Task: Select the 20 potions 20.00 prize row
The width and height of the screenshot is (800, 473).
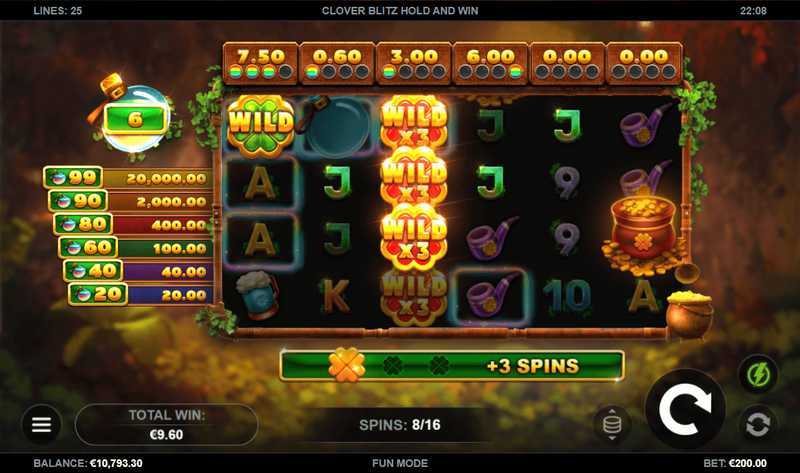Action: (x=141, y=294)
